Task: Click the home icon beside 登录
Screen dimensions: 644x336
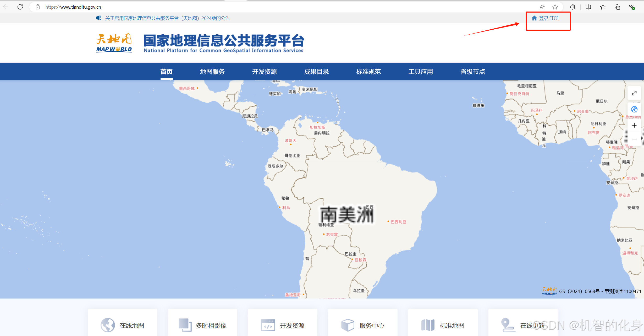Action: [534, 18]
